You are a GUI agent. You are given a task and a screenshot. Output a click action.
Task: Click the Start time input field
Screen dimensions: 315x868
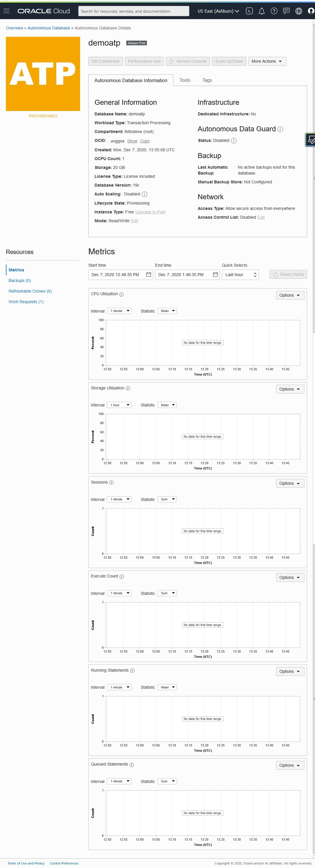click(x=121, y=275)
